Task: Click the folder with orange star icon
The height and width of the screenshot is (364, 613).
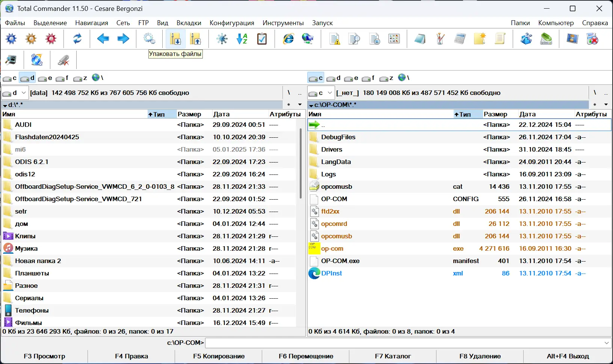Action: pos(480,39)
